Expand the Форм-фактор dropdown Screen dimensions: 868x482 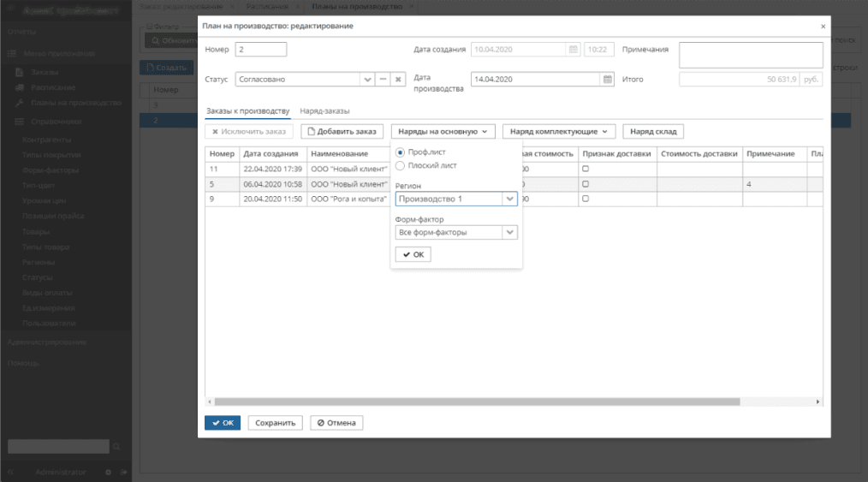510,232
